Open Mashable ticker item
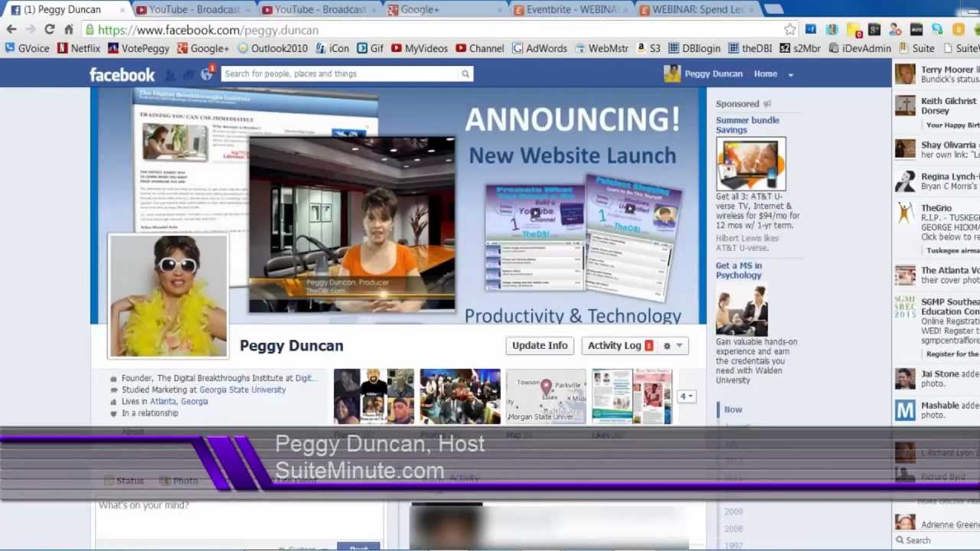Screen dimensions: 980x551 (x=937, y=410)
